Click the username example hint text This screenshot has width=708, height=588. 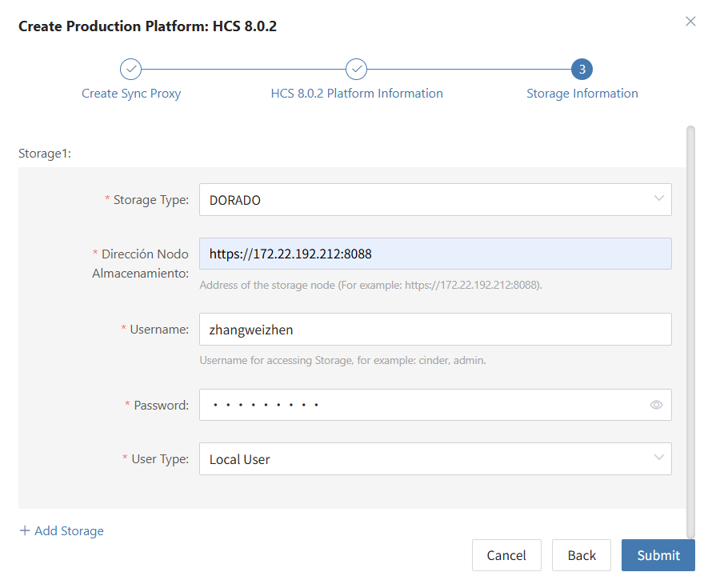pos(342,360)
